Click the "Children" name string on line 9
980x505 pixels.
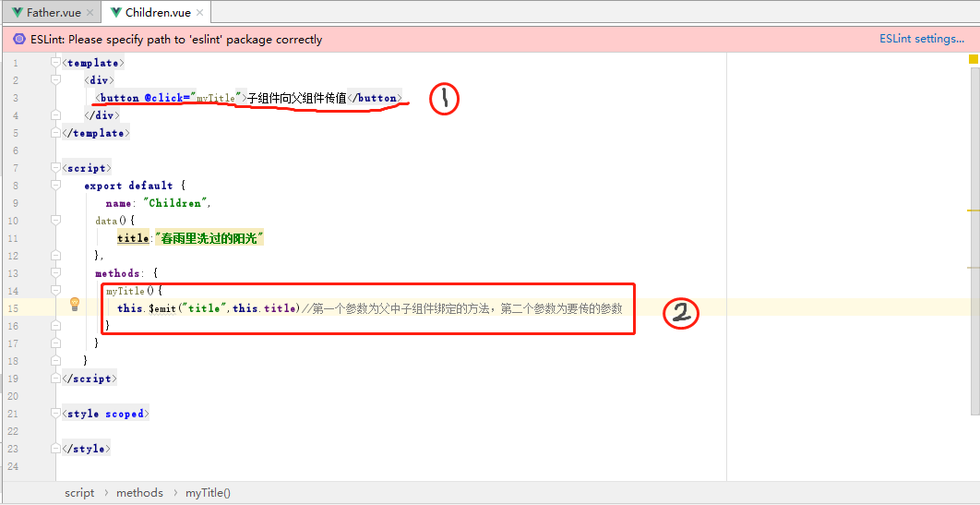pos(177,203)
